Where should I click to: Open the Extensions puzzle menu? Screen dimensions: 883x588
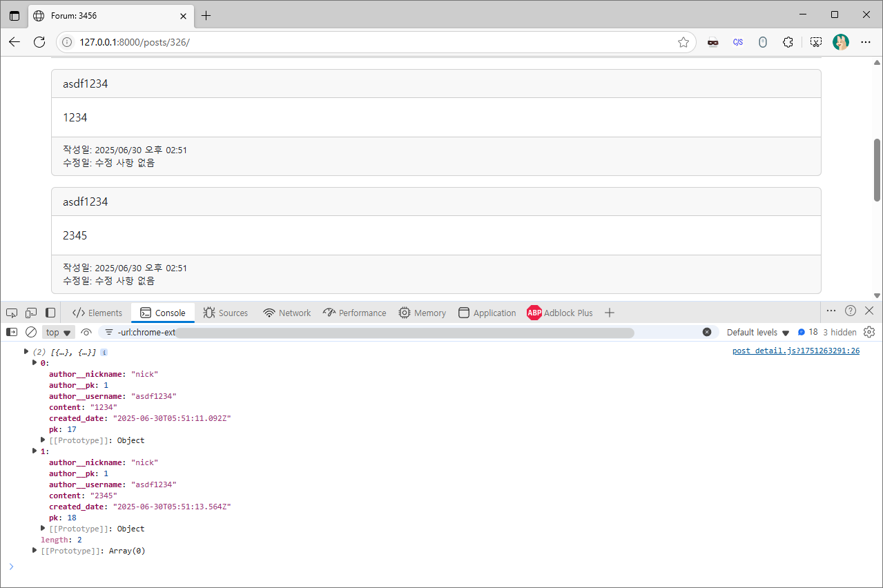pos(788,42)
